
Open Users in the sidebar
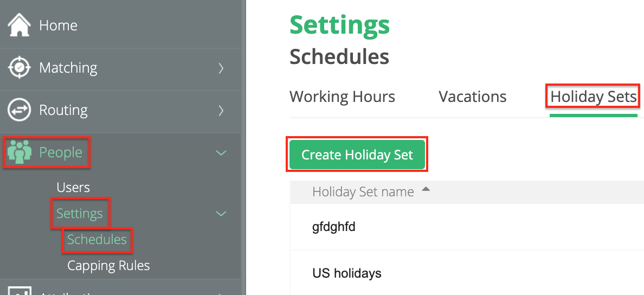click(73, 188)
